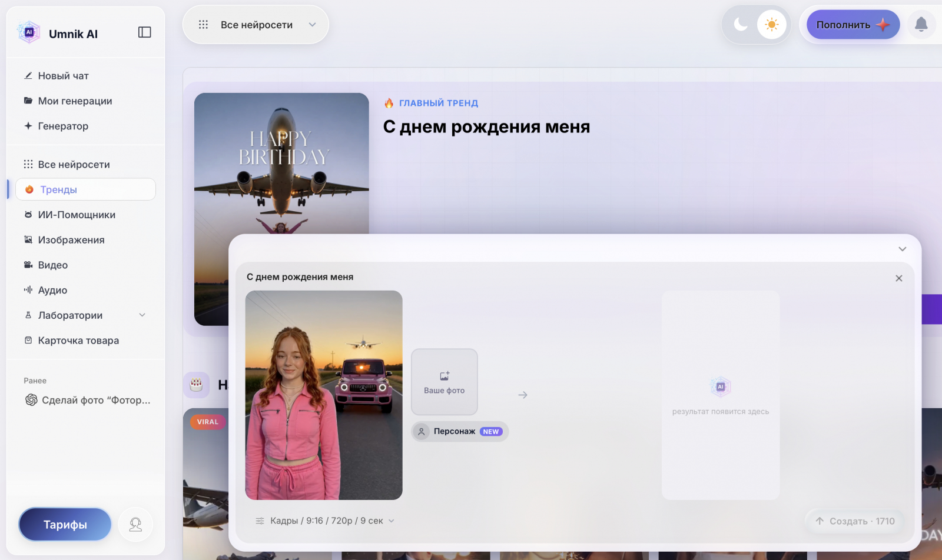Close the С днем рождения меня panel
The height and width of the screenshot is (560, 942).
click(899, 278)
